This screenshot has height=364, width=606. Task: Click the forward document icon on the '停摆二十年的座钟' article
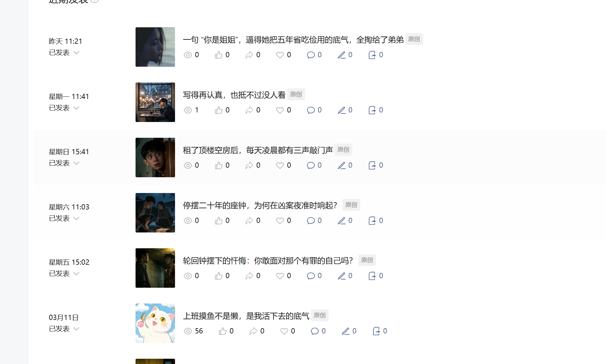coord(372,221)
